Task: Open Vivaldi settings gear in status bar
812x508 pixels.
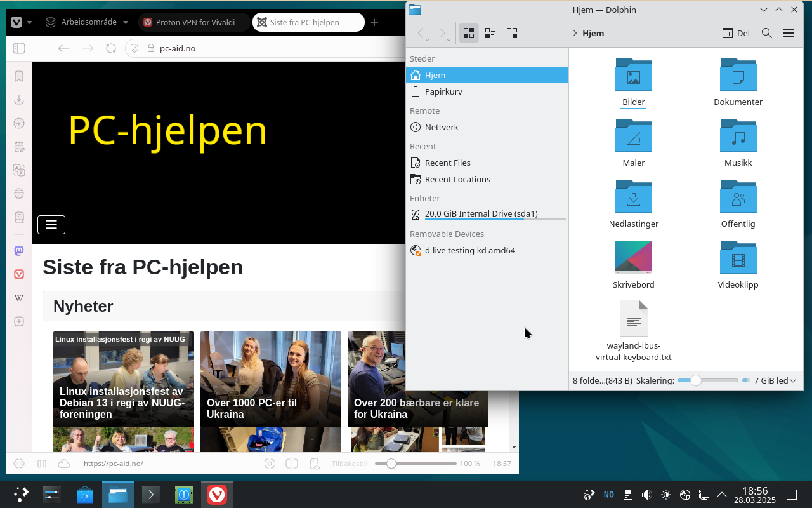Action: [x=19, y=464]
